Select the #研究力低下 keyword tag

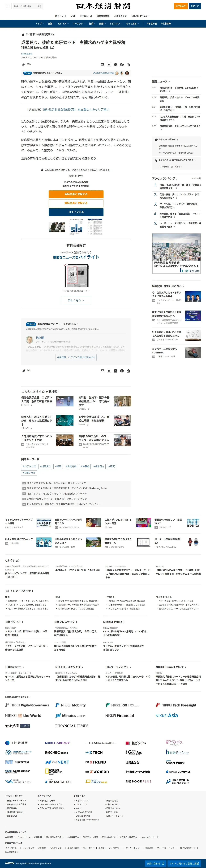pyautogui.click(x=29, y=473)
